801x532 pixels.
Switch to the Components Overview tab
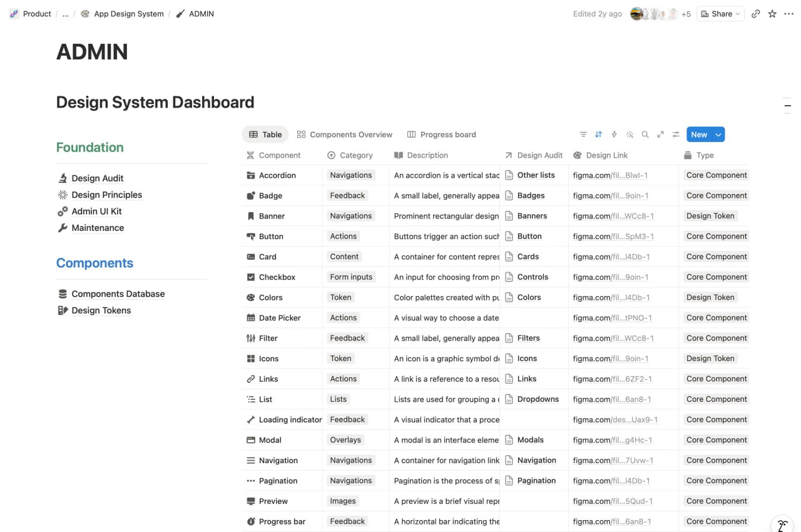[345, 135]
